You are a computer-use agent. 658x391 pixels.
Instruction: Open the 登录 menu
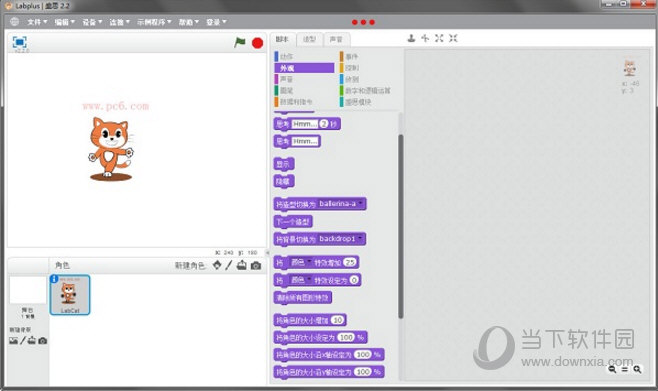point(216,22)
